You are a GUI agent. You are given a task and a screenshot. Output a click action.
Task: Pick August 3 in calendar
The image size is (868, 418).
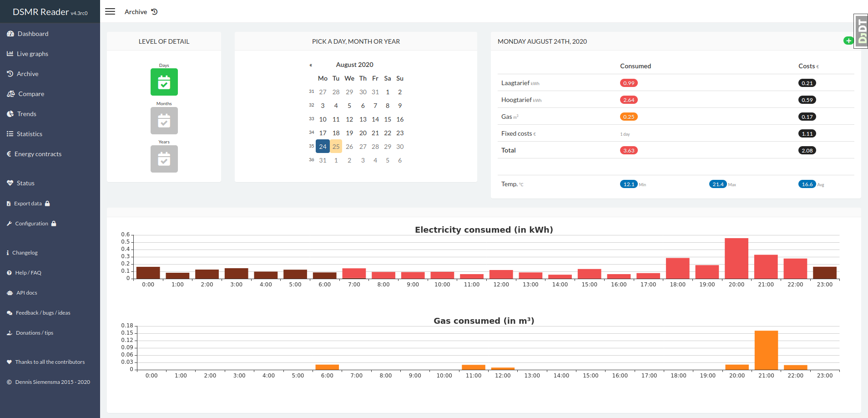(323, 106)
